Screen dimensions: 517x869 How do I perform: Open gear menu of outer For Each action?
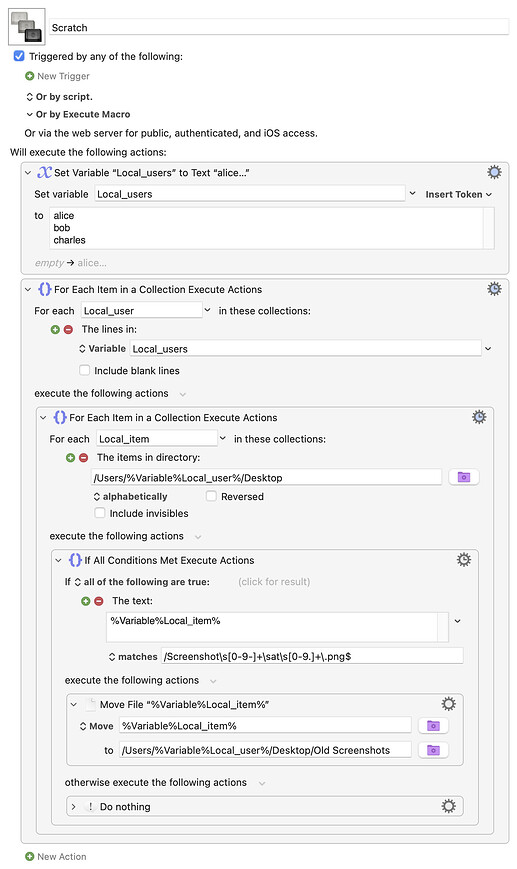coord(494,289)
